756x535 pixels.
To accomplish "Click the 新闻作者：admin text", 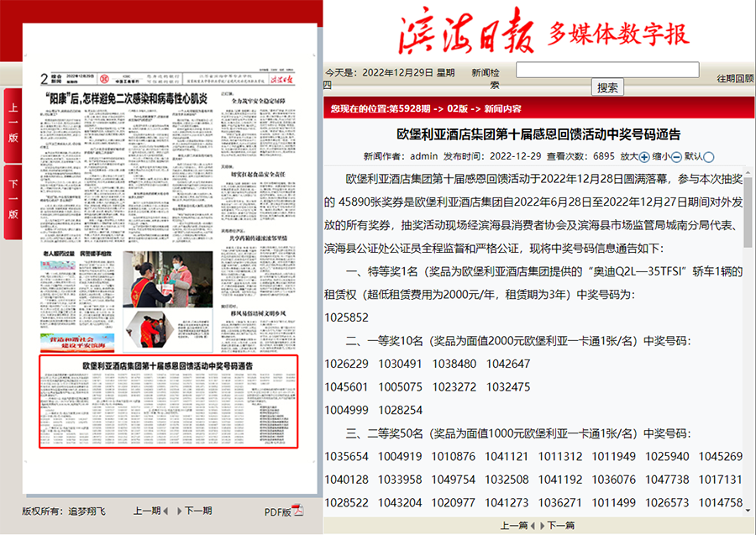I will pyautogui.click(x=401, y=156).
